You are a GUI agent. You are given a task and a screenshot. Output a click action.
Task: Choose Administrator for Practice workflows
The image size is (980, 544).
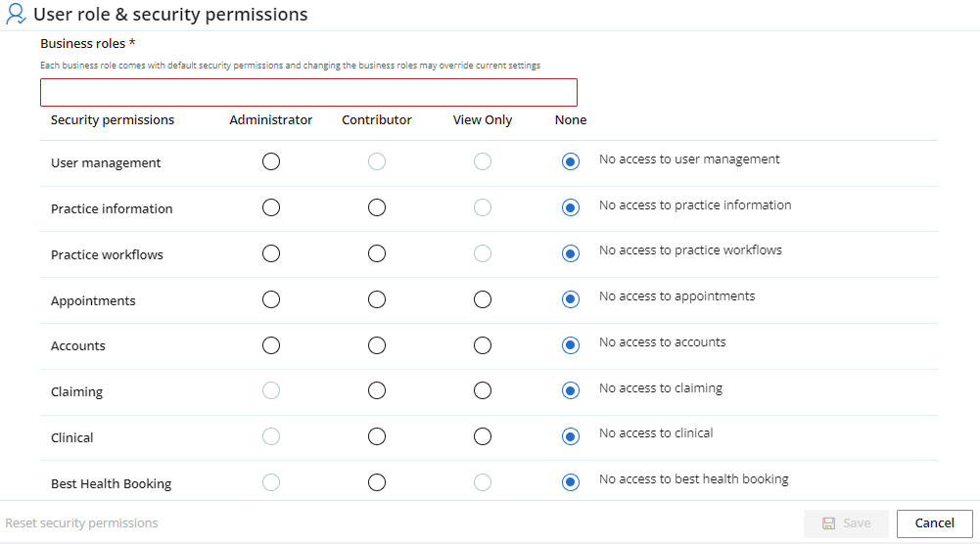coord(270,253)
